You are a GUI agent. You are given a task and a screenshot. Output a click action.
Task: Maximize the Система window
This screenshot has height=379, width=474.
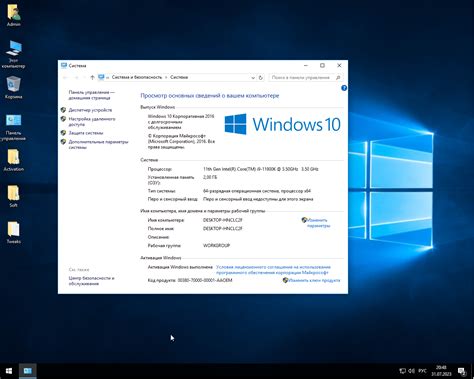(322, 66)
